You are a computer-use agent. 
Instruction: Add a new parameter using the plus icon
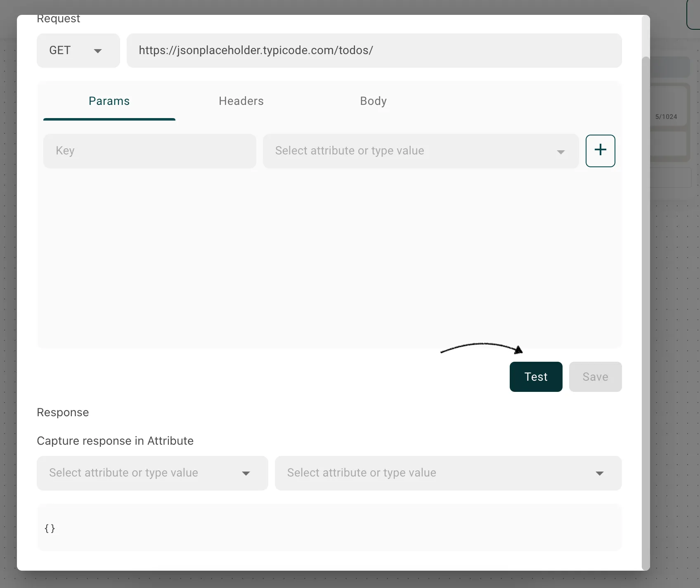pyautogui.click(x=601, y=151)
